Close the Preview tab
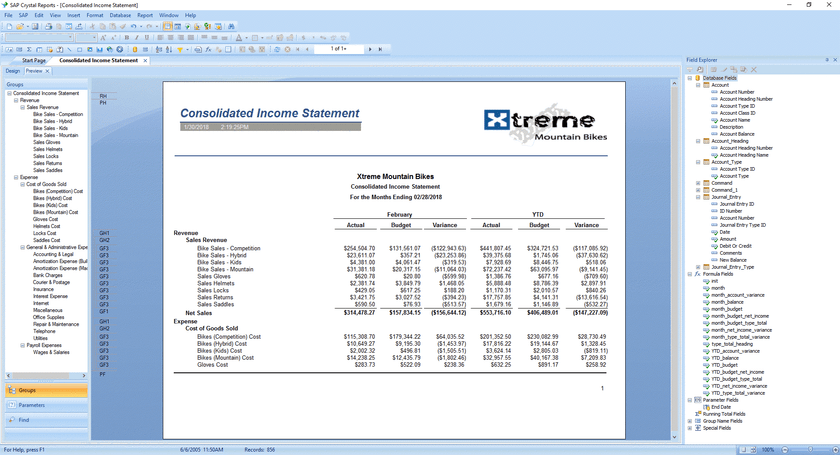The height and width of the screenshot is (455, 840). pos(47,71)
